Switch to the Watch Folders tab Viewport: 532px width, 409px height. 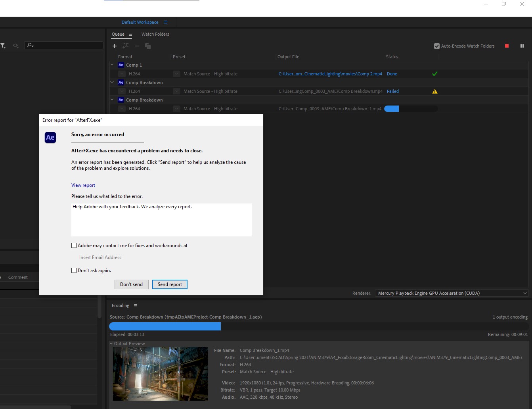point(155,34)
